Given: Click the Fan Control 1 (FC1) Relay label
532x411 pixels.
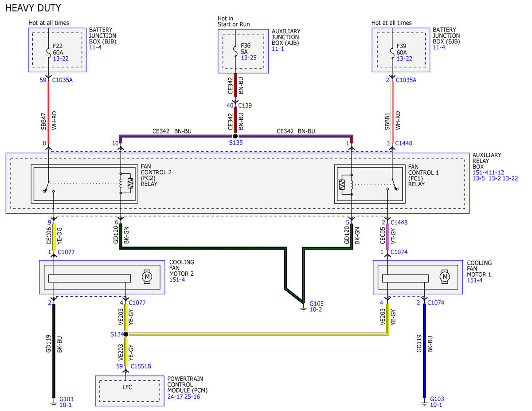Looking at the screenshot, I should [x=423, y=175].
